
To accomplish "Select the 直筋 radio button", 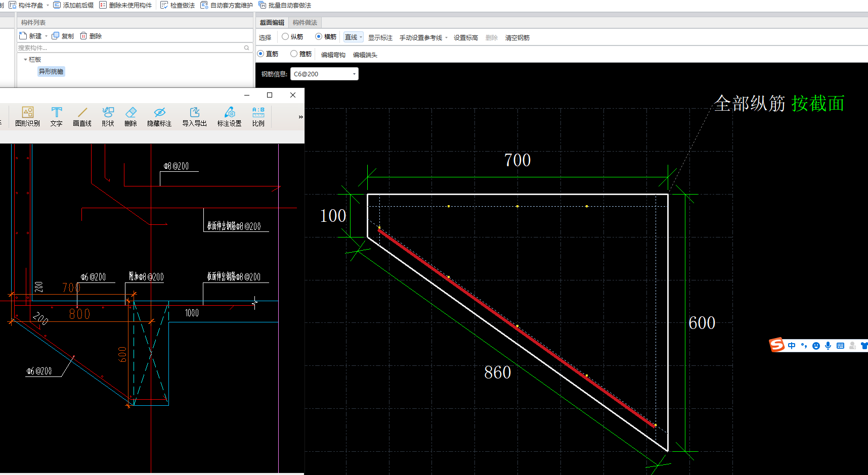I will 261,54.
